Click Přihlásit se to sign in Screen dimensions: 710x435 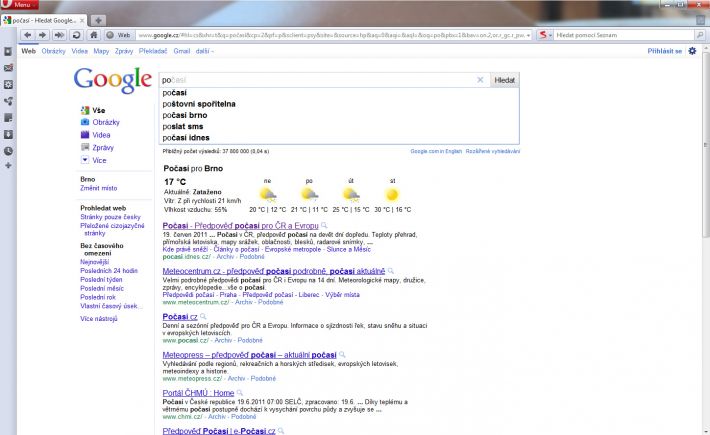pos(664,51)
